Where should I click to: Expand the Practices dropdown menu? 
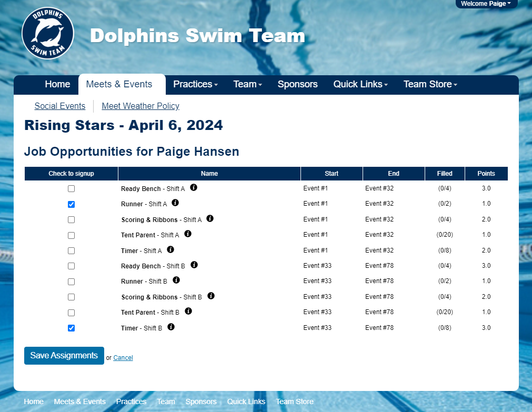[x=195, y=84]
